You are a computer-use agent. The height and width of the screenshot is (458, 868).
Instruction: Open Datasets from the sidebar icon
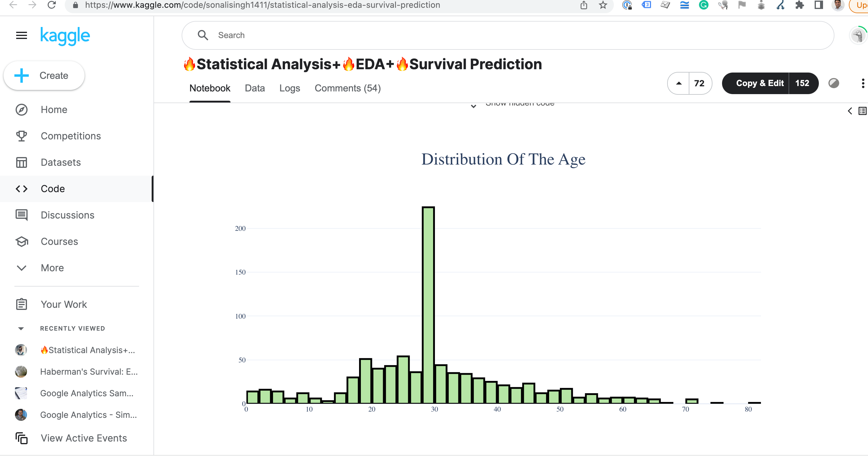coord(21,162)
